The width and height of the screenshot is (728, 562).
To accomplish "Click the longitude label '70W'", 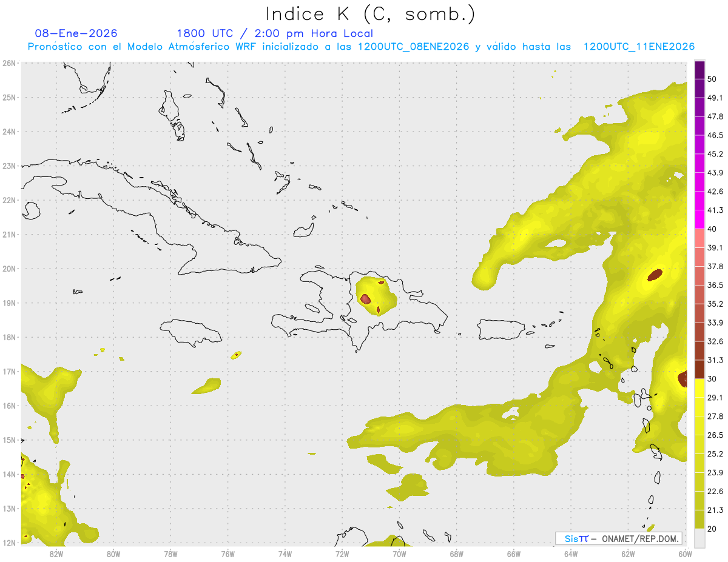I will click(x=399, y=554).
